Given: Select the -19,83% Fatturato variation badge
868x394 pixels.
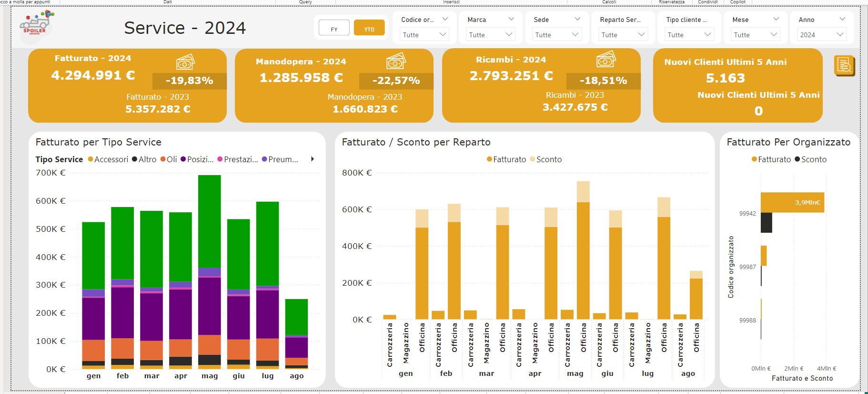Looking at the screenshot, I should 189,81.
